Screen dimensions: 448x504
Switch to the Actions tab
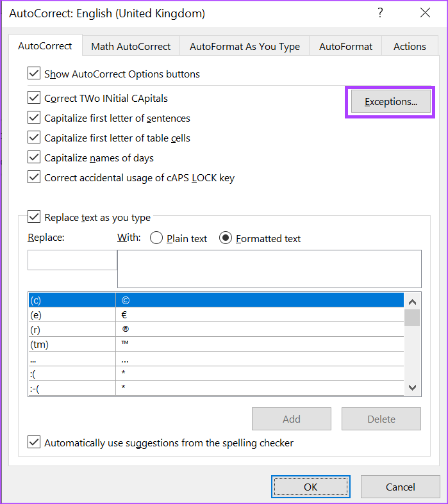410,46
